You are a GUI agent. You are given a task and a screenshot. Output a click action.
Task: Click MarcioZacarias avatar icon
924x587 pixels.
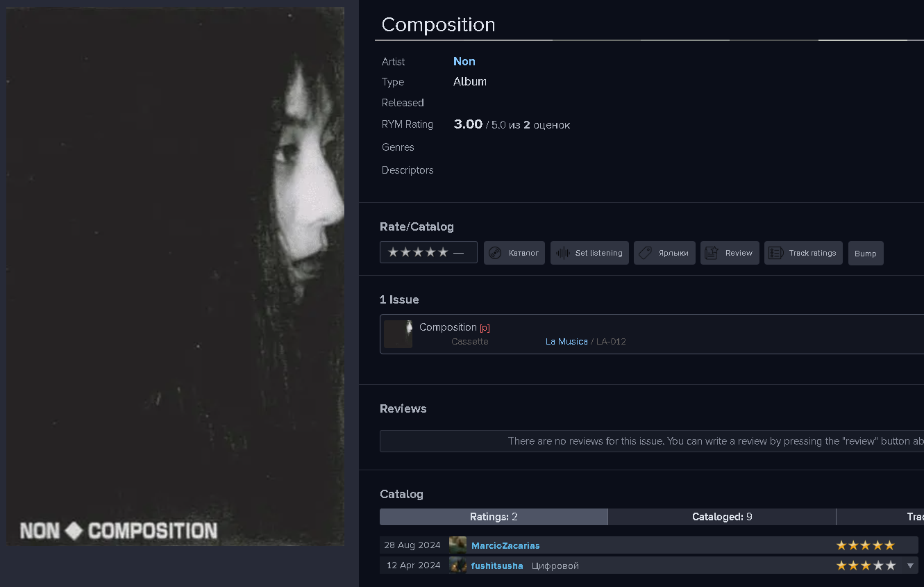457,545
